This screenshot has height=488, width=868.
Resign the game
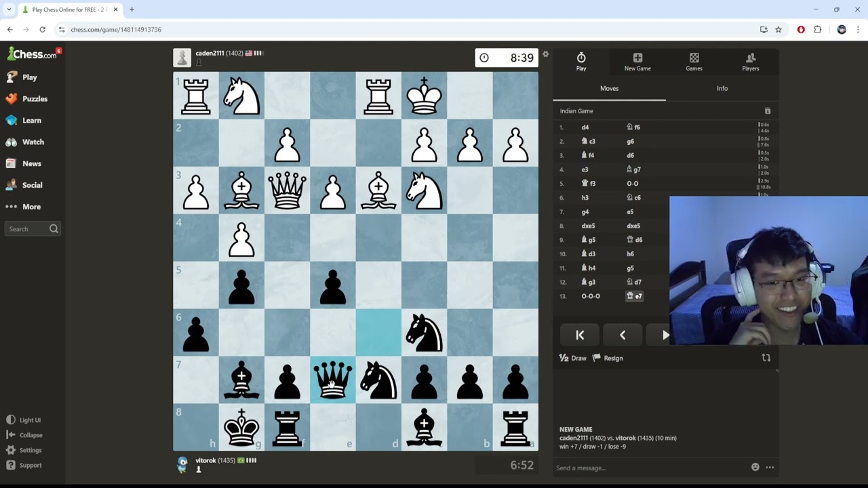[x=608, y=358]
